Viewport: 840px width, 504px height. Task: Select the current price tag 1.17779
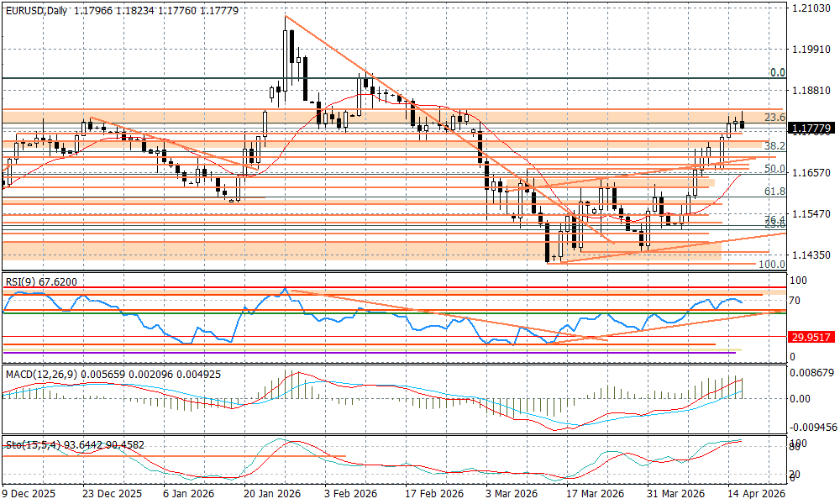(x=811, y=129)
